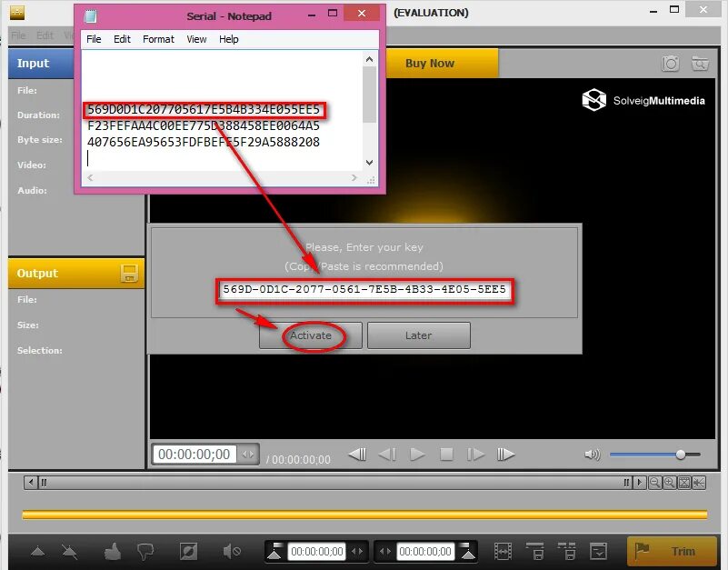This screenshot has height=570, width=728.
Task: Jump to next marker playback button
Action: pos(505,454)
